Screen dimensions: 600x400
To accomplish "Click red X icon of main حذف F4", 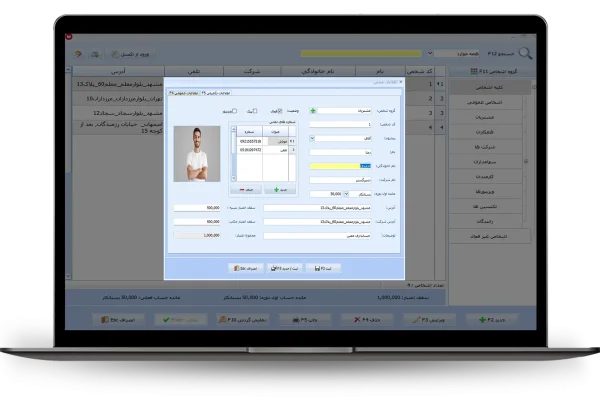I will click(357, 319).
